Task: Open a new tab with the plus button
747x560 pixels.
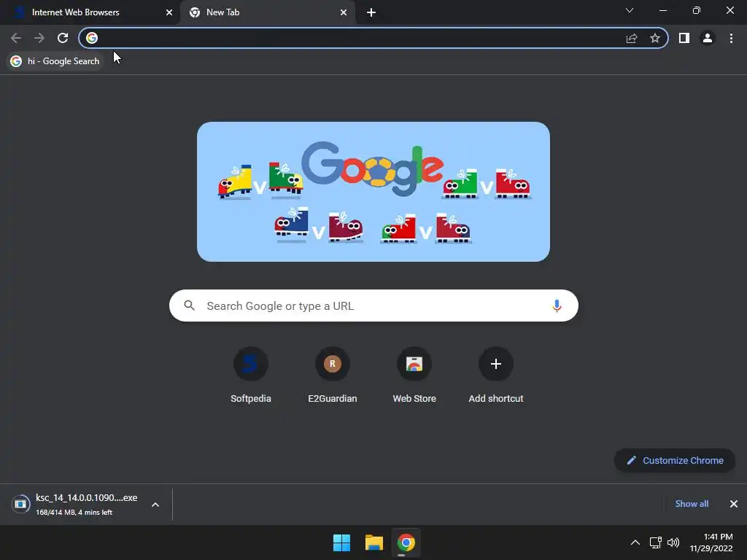Action: [x=371, y=12]
